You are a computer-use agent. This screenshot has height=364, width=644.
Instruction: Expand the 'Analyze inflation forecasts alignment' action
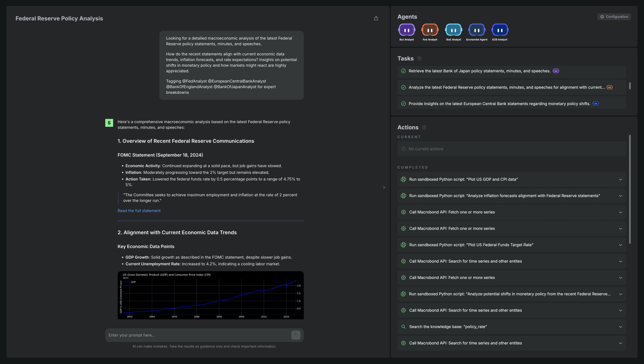(620, 196)
